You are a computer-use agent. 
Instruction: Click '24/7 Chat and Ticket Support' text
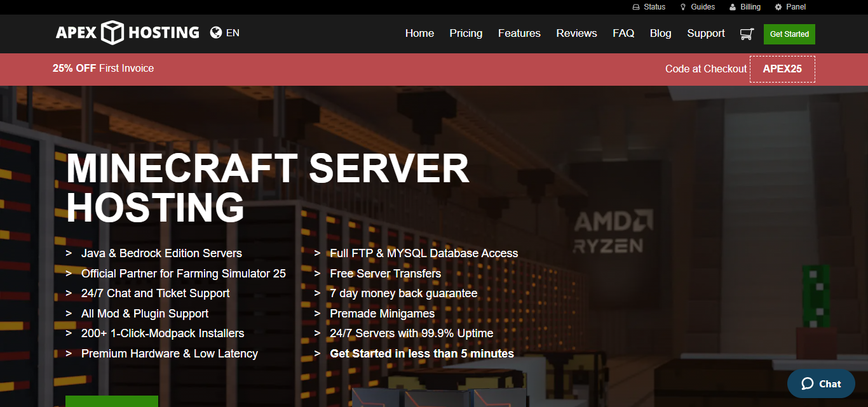tap(156, 293)
